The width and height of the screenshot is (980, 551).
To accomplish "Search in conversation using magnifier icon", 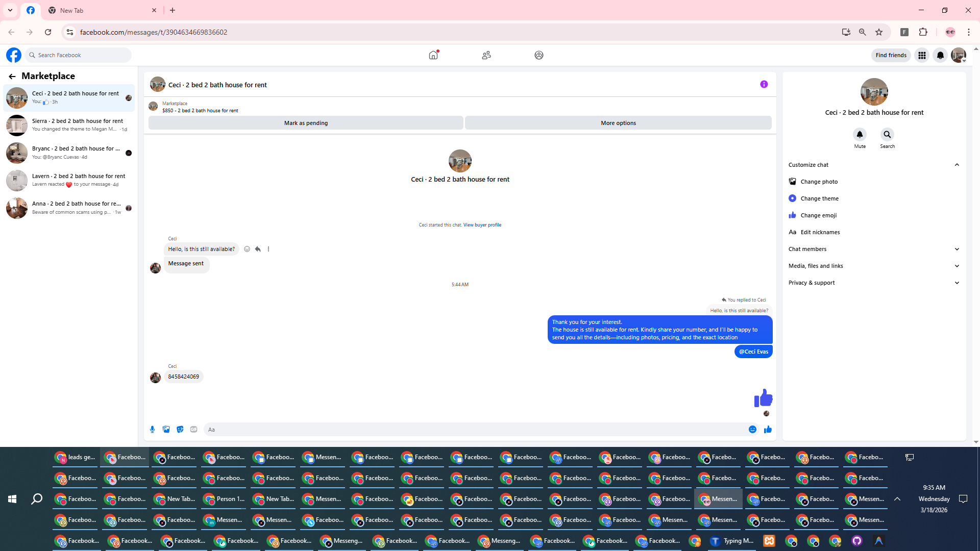I will click(x=887, y=135).
